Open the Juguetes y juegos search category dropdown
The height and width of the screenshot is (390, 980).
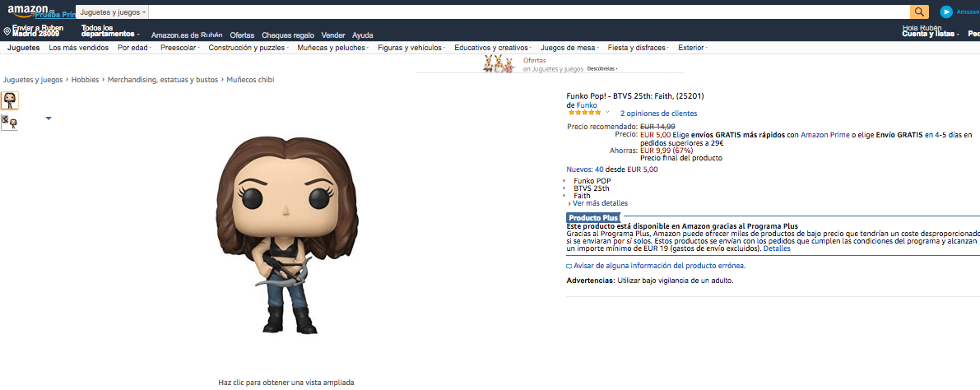pyautogui.click(x=113, y=12)
